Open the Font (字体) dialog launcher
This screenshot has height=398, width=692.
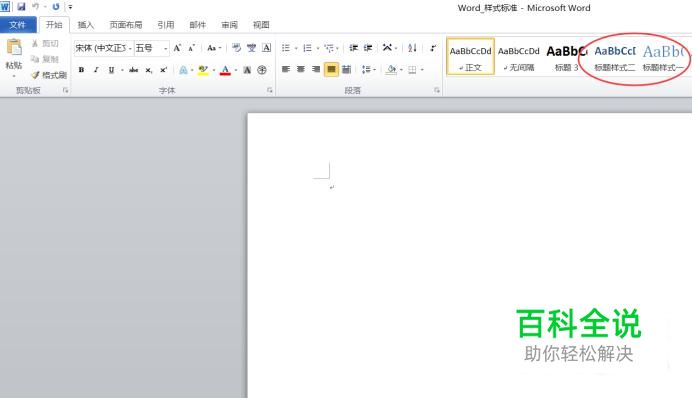(x=270, y=90)
